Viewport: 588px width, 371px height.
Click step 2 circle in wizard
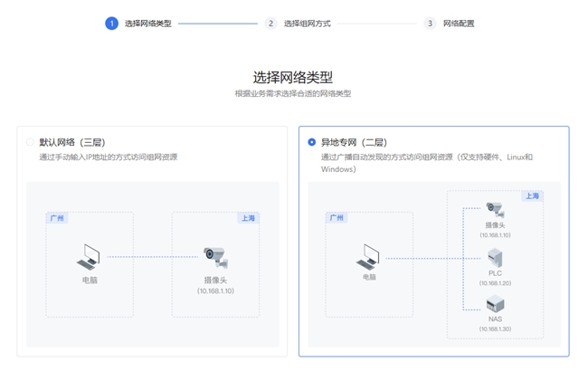tap(270, 24)
